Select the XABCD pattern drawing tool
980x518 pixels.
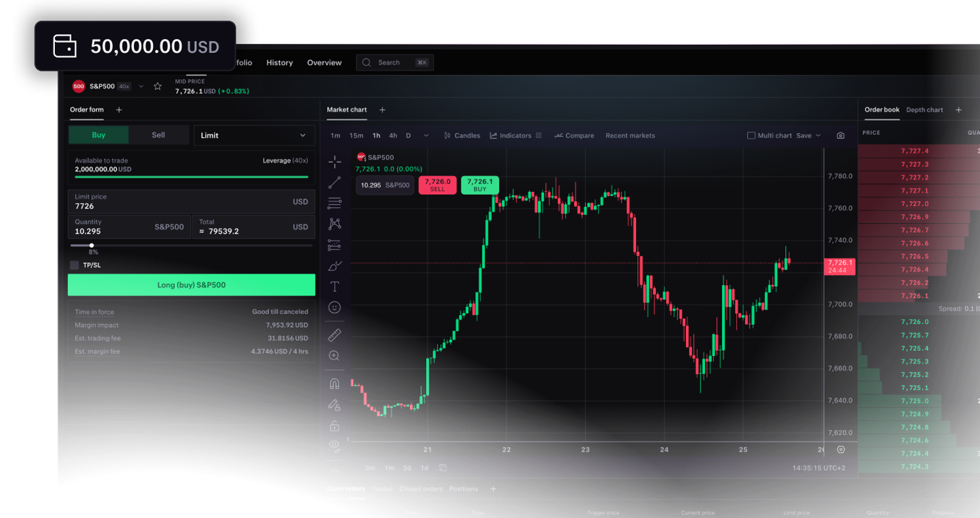coord(334,224)
